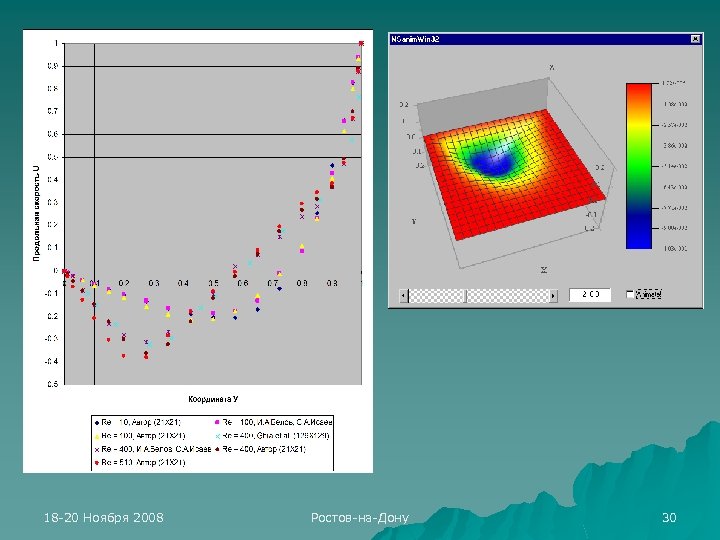This screenshot has width=720, height=540.
Task: Click the legend entry Re = 10, Автор (21X21)
Action: (138, 422)
